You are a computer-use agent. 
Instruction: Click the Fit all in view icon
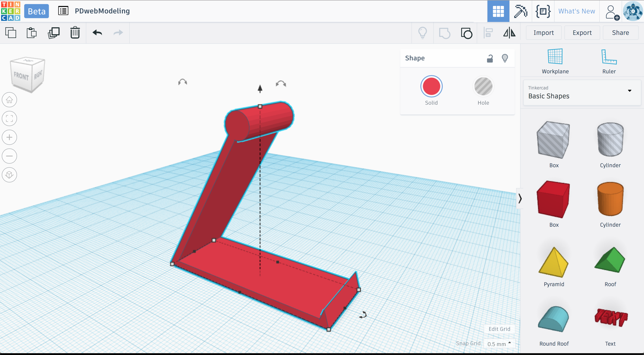point(9,118)
